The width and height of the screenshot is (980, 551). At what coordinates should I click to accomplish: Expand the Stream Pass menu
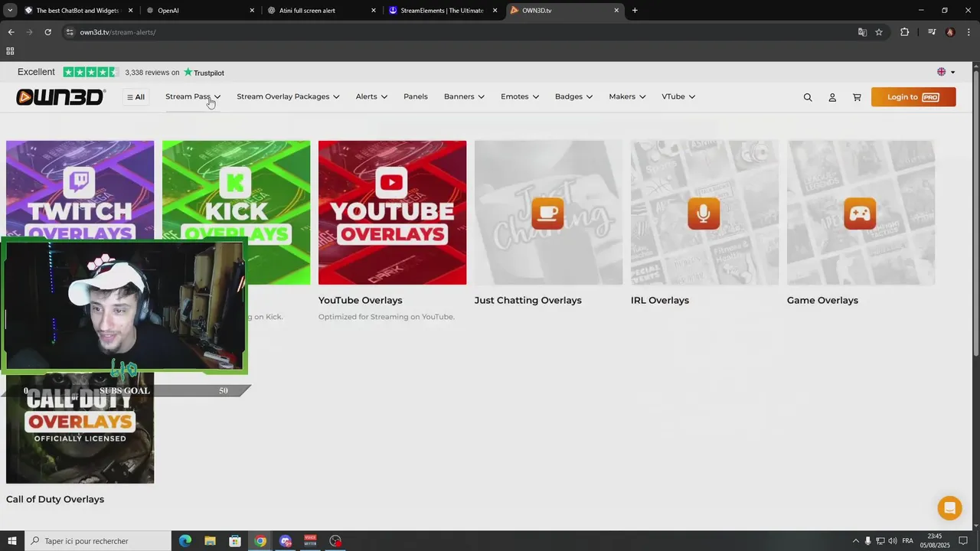point(193,96)
